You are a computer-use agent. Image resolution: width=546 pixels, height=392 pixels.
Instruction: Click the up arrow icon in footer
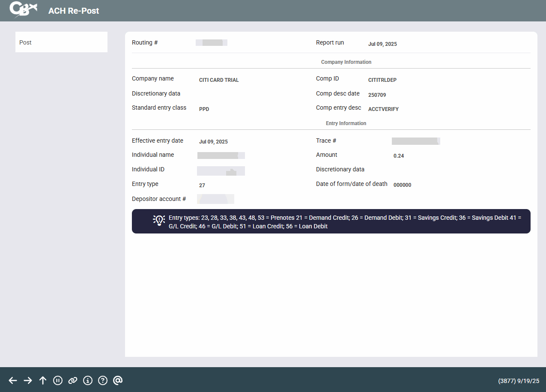coord(43,380)
